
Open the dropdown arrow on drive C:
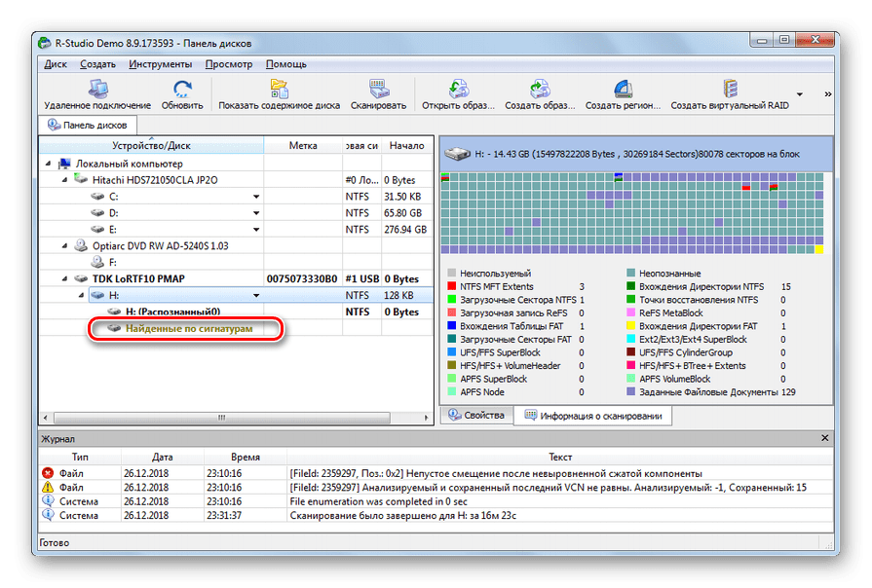(x=256, y=197)
